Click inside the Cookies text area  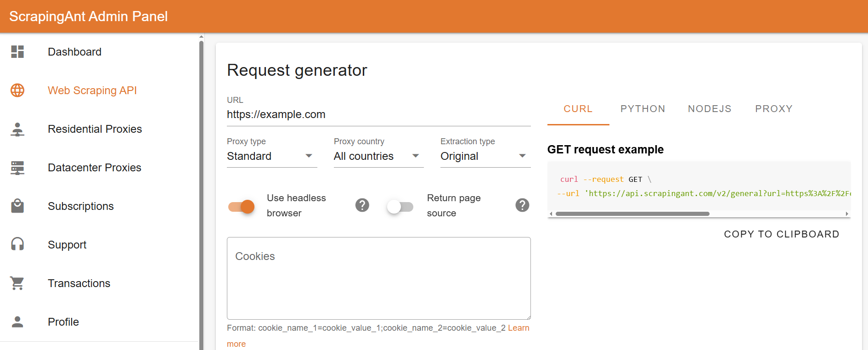[x=379, y=278]
